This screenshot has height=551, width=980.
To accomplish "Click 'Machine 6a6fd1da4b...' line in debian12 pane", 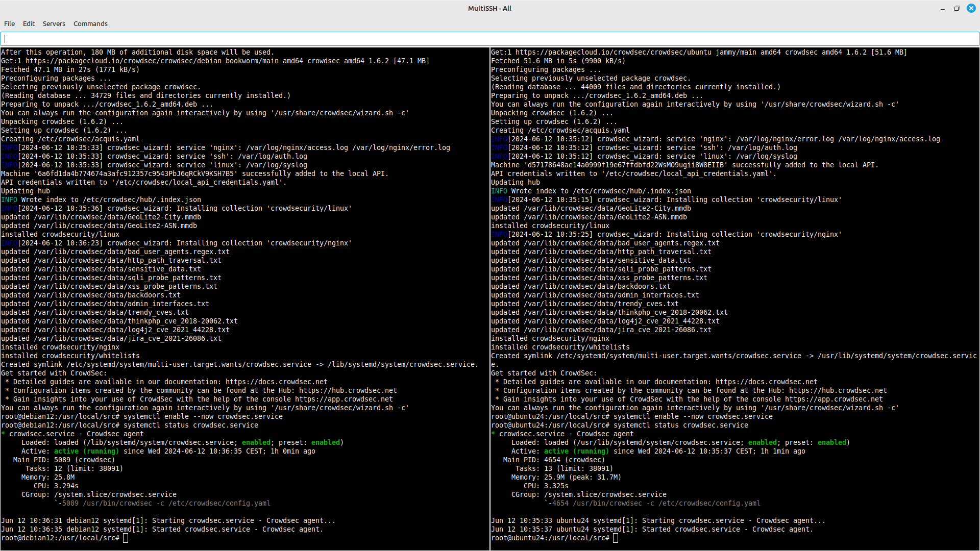I will 195,173.
